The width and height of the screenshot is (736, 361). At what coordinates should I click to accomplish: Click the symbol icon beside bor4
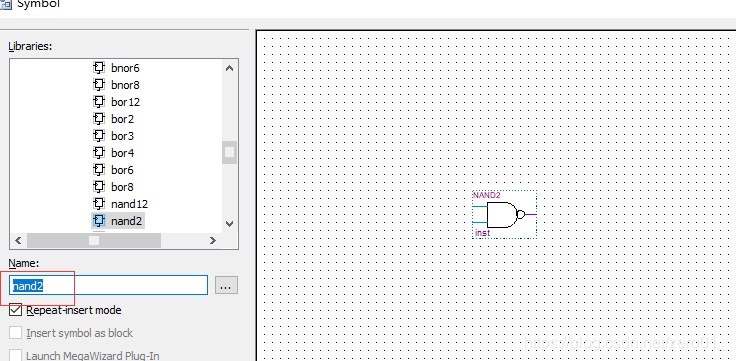pos(98,153)
